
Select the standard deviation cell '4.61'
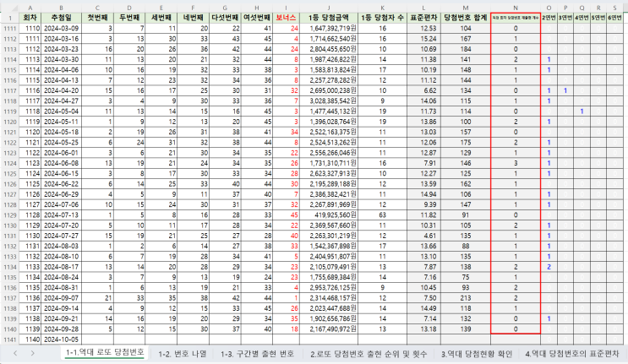423,236
